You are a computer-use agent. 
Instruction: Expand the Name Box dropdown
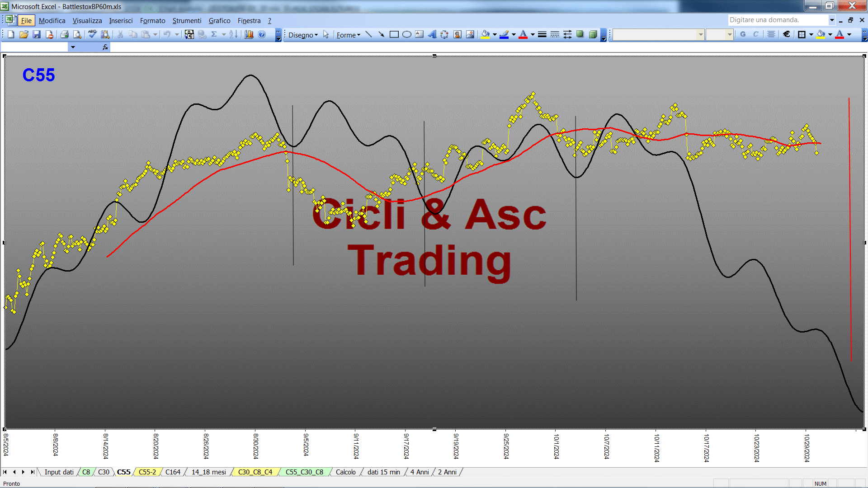[x=73, y=47]
